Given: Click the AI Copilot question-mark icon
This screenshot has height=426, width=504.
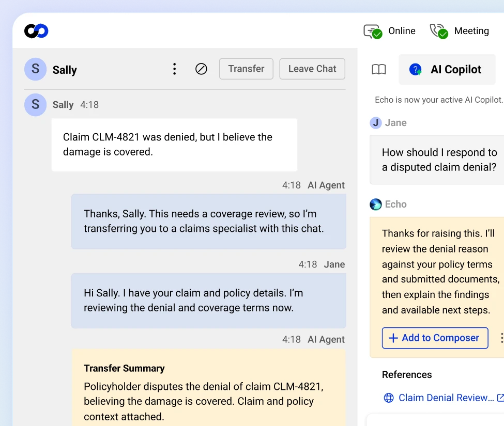Looking at the screenshot, I should pyautogui.click(x=415, y=69).
